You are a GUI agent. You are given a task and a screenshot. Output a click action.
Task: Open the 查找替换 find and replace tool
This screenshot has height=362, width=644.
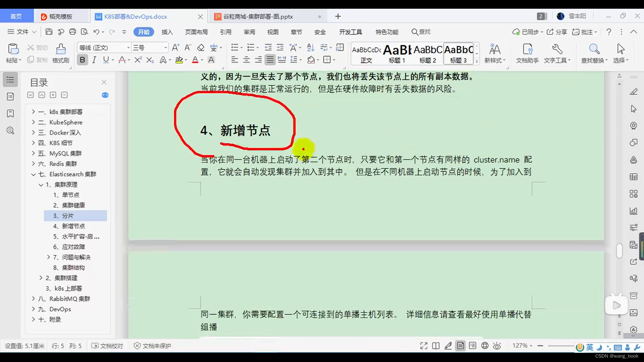tap(594, 54)
